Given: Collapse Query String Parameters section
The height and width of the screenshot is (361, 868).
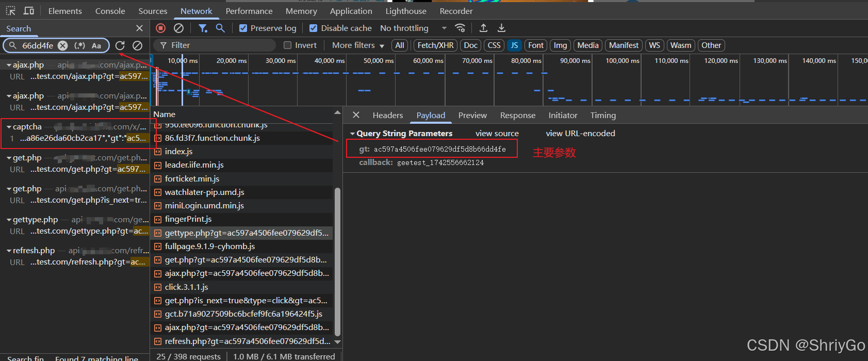Looking at the screenshot, I should click(353, 134).
